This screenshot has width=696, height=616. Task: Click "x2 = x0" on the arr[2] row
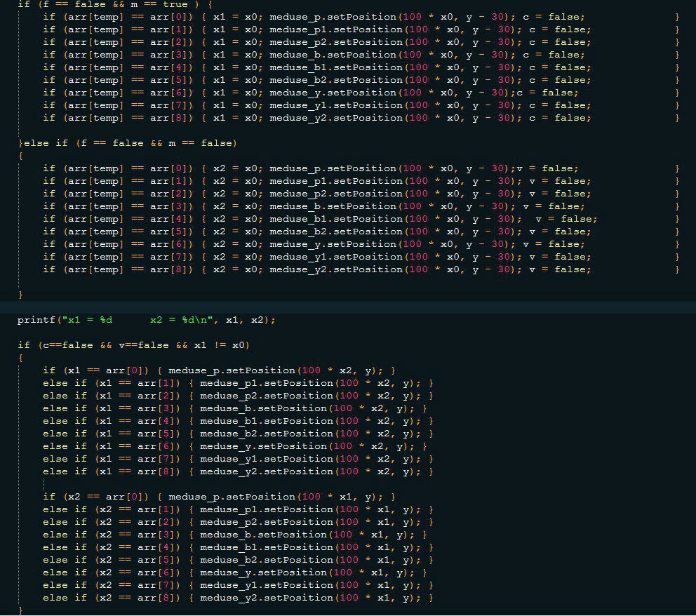[235, 194]
